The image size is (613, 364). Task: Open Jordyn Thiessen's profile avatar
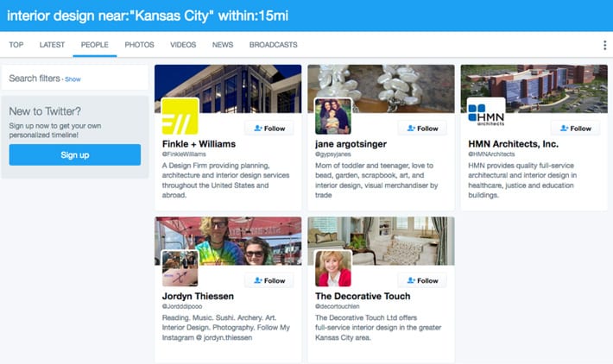180,269
